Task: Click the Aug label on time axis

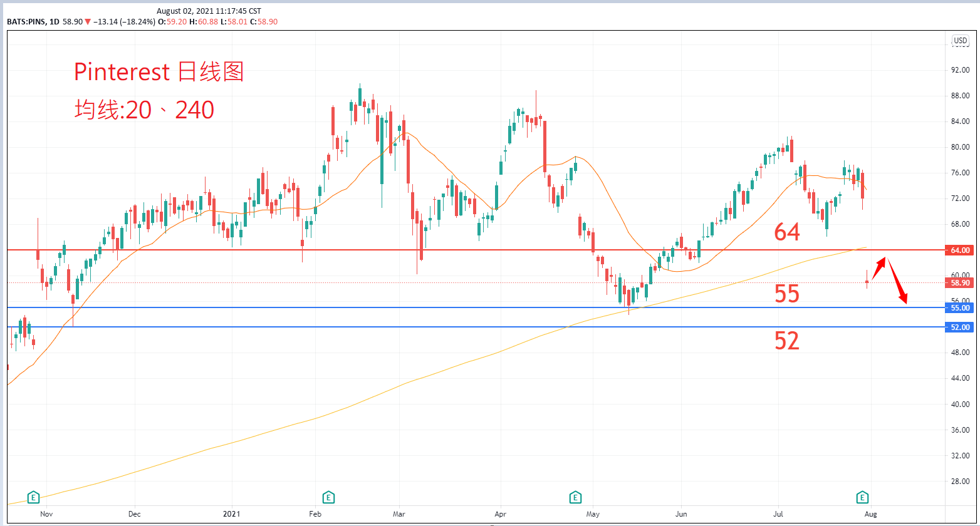Action: click(870, 513)
